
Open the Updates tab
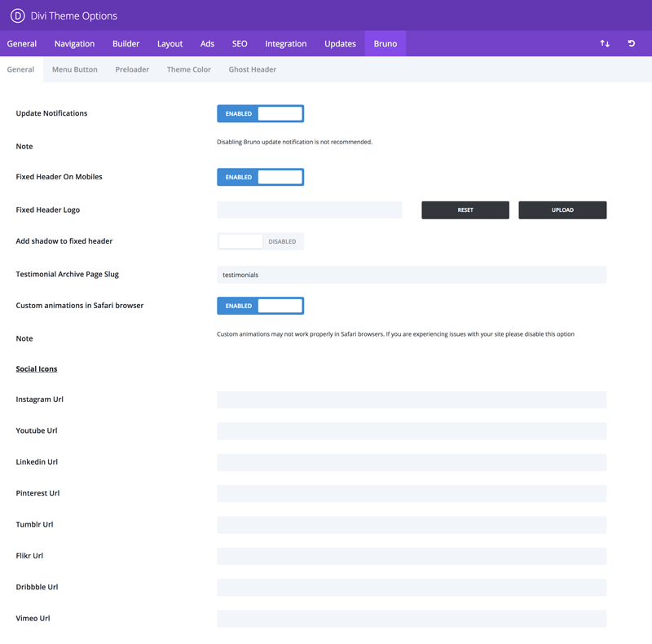click(x=340, y=44)
